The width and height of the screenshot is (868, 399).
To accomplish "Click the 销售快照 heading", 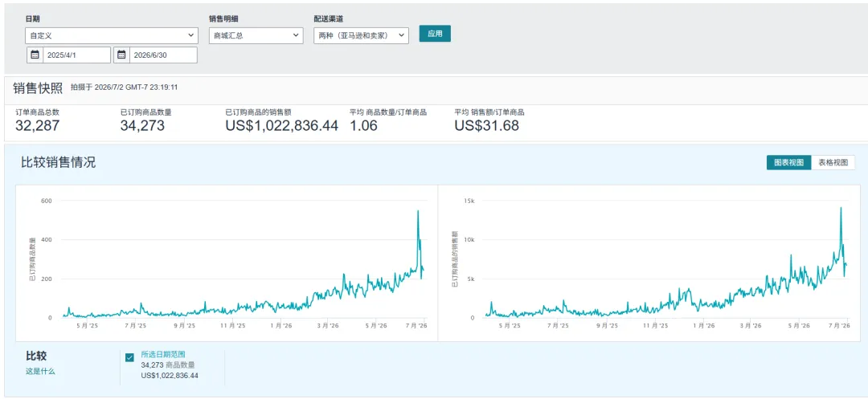I will (38, 88).
